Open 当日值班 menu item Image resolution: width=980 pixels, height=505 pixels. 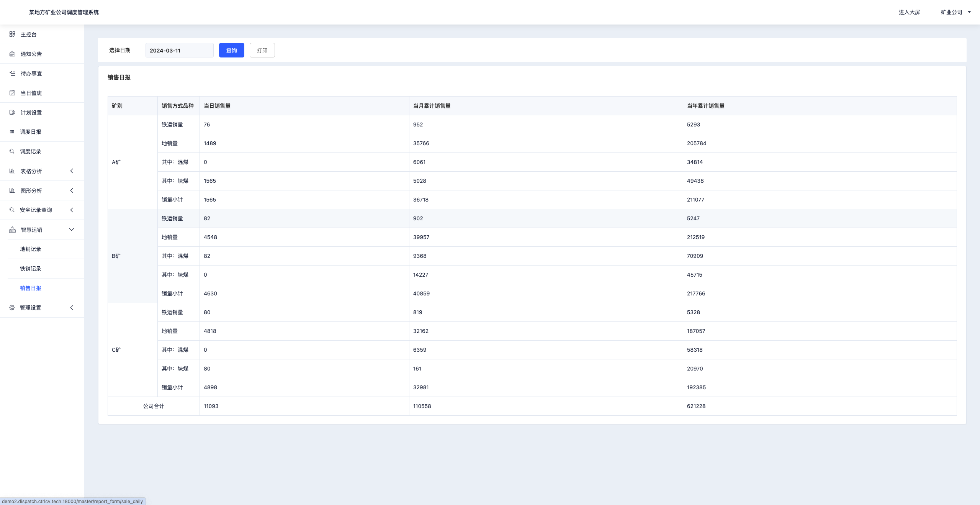pos(42,93)
